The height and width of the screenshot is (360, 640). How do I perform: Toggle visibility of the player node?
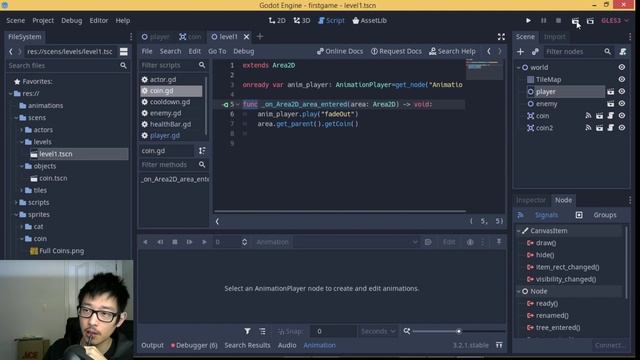[x=622, y=91]
